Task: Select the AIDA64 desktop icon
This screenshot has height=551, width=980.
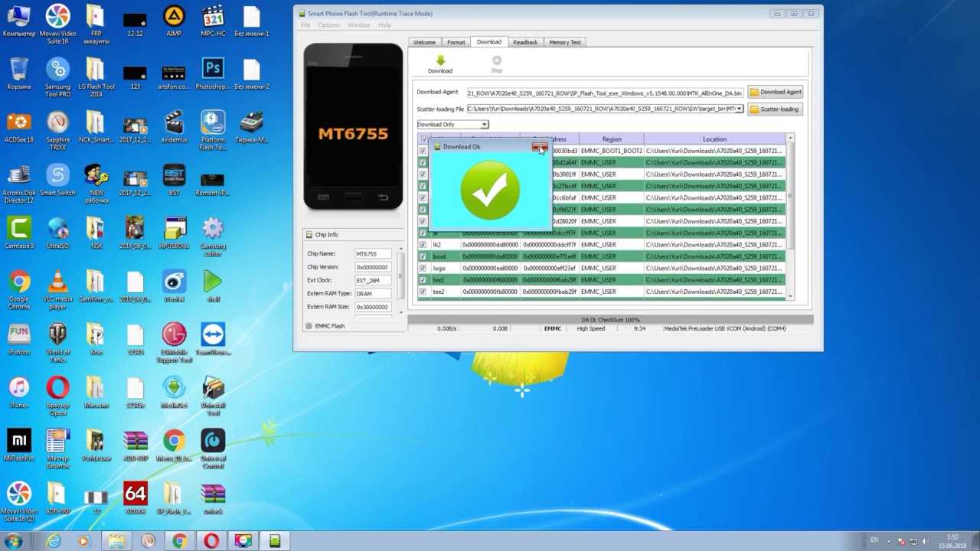Action: (x=135, y=498)
